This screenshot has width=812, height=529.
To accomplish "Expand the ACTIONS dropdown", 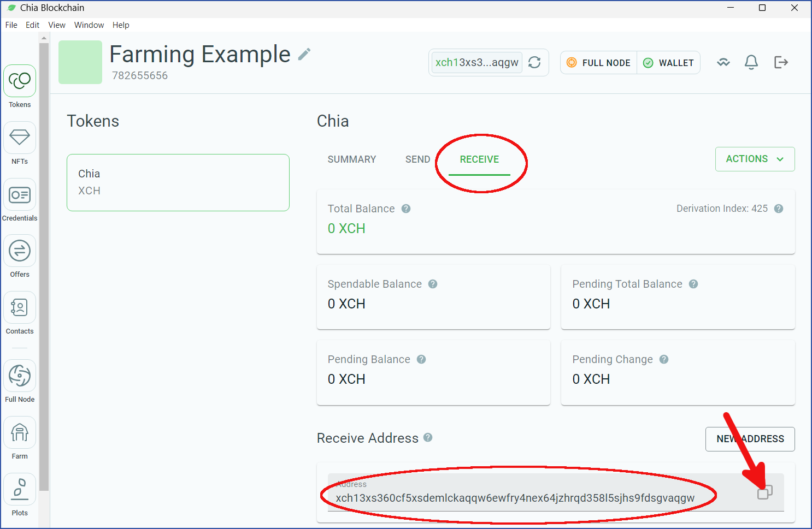I will click(x=755, y=159).
